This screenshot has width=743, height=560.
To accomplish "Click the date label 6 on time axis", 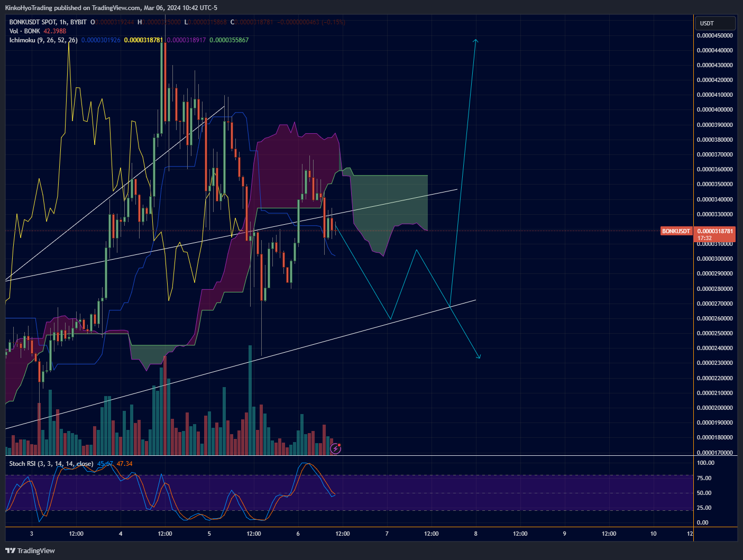I will pyautogui.click(x=298, y=534).
